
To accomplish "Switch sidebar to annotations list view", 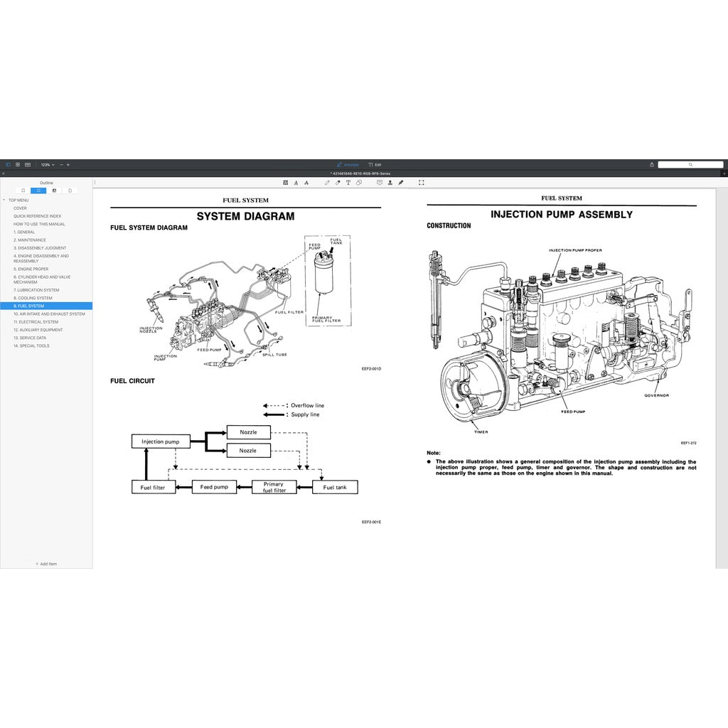I will coord(54,191).
